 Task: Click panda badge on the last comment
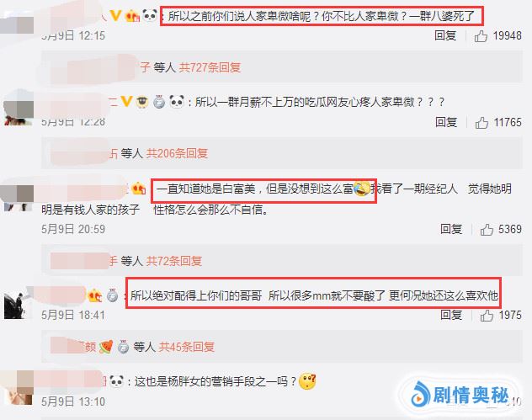pyautogui.click(x=116, y=381)
